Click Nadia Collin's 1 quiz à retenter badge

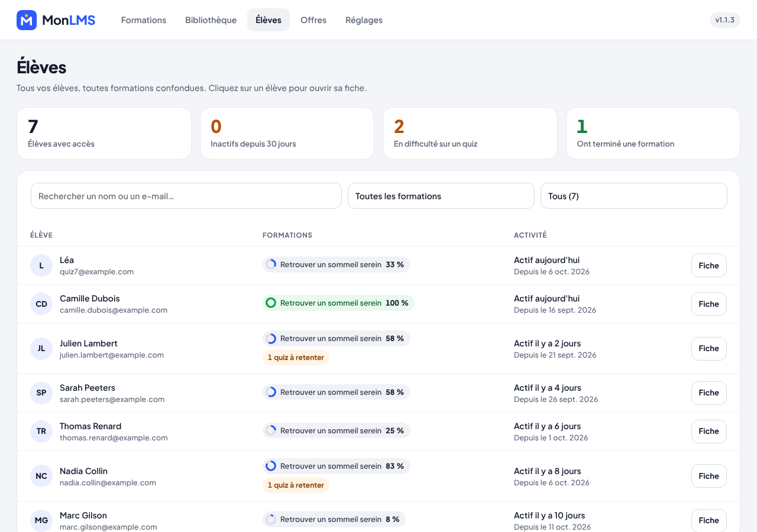[x=296, y=485]
